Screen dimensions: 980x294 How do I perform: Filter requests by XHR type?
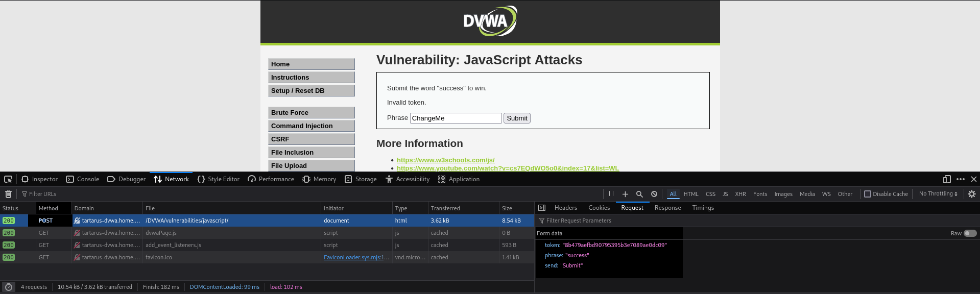(x=740, y=194)
